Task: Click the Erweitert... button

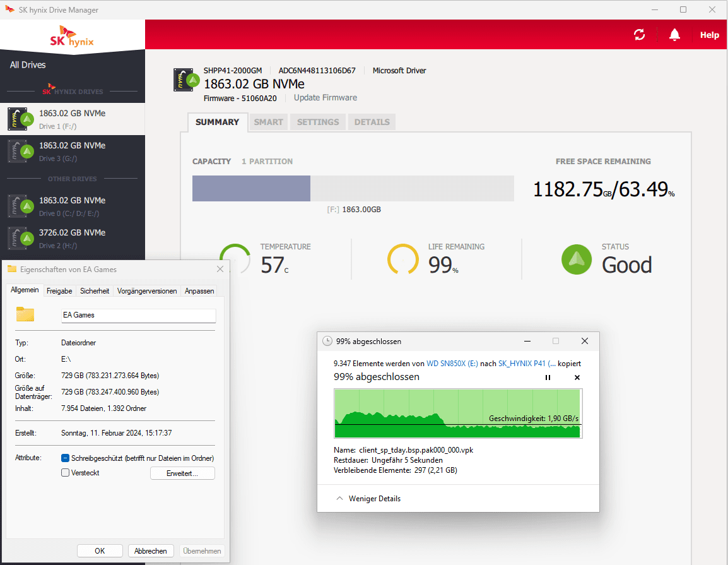Action: [x=182, y=473]
